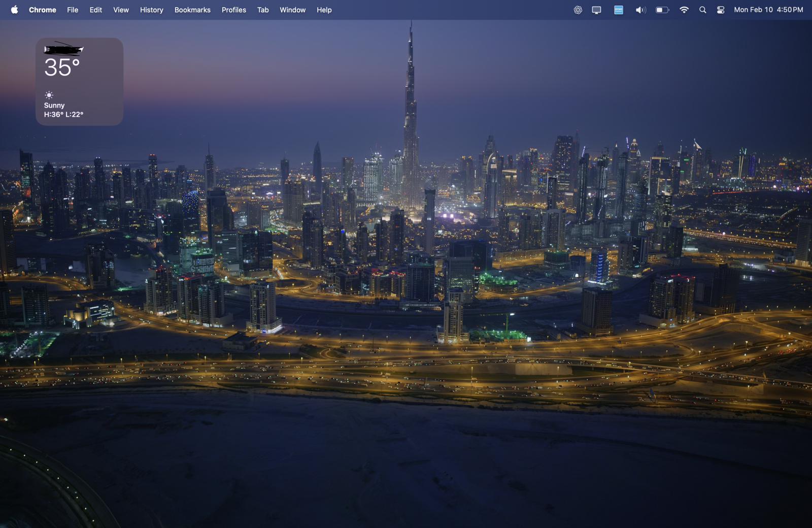
Task: Open the display monitor menu bar icon
Action: coord(596,10)
